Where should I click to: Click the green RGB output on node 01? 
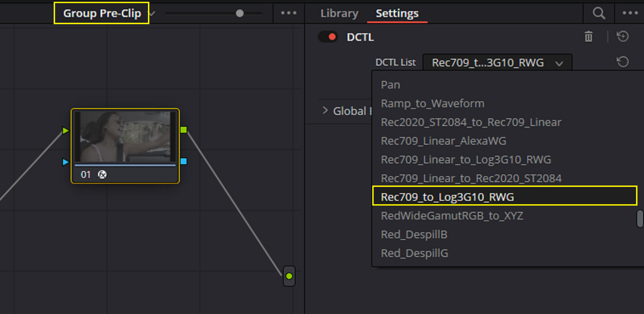point(184,130)
